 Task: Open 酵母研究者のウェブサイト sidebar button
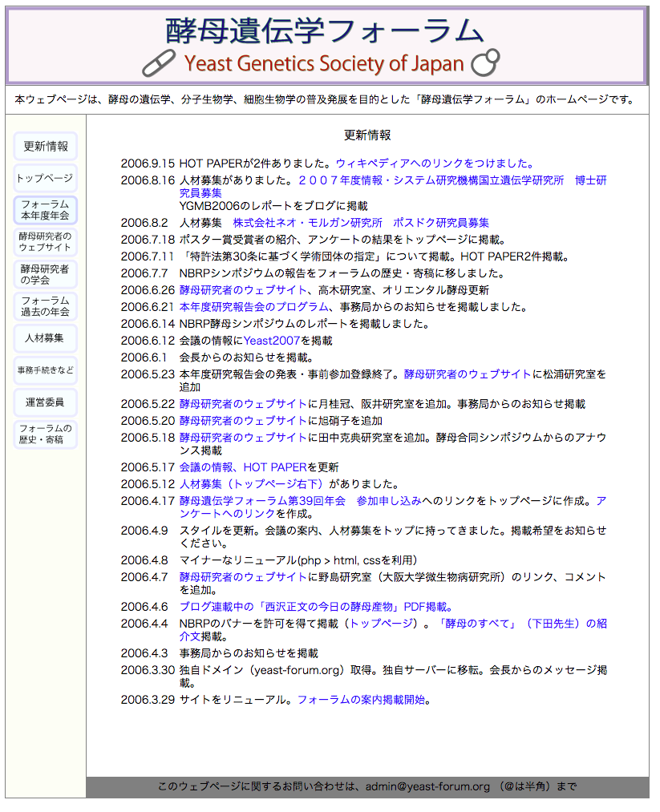(46, 242)
